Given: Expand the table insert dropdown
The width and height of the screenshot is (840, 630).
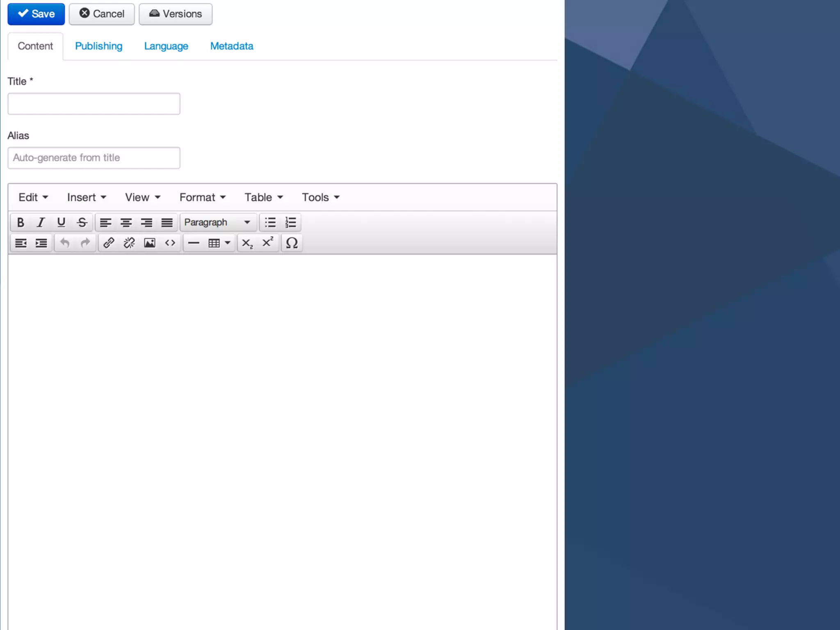Looking at the screenshot, I should pos(228,243).
